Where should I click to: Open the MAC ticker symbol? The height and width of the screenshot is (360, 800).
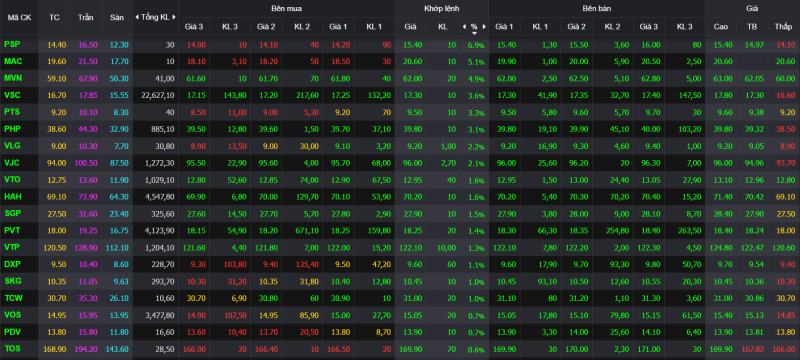[12, 61]
